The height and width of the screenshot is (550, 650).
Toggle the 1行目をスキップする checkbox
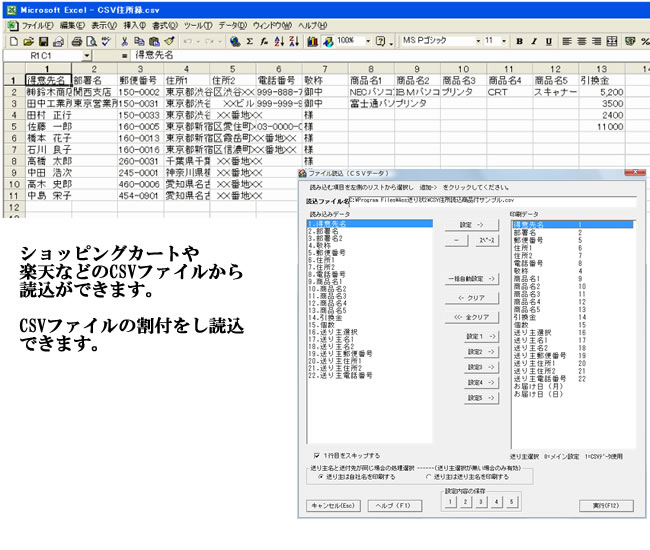(316, 454)
